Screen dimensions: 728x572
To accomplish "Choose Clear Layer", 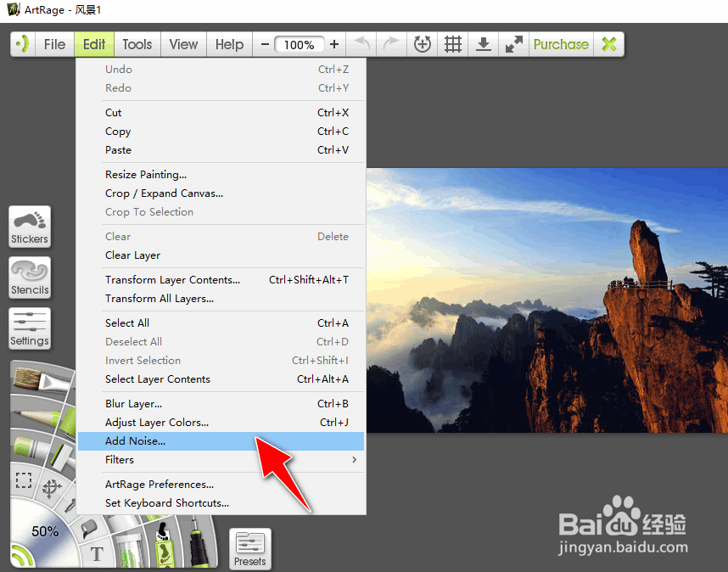I will [221, 255].
